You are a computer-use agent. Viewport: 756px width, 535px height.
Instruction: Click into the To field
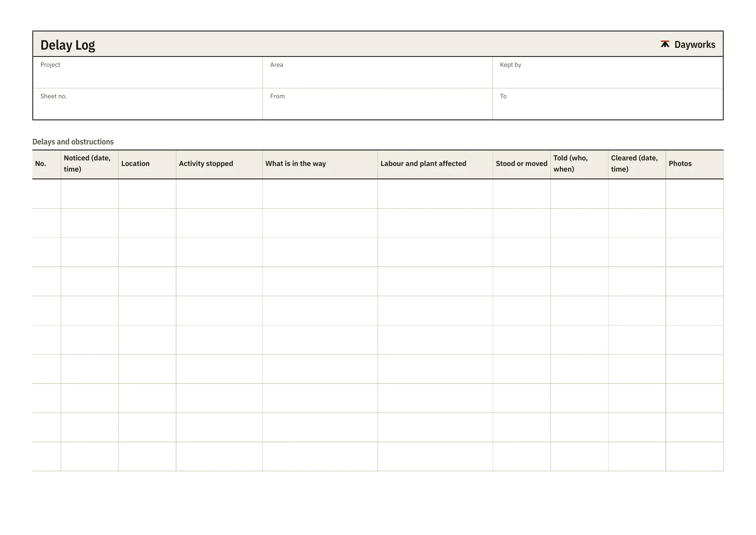tap(608, 104)
